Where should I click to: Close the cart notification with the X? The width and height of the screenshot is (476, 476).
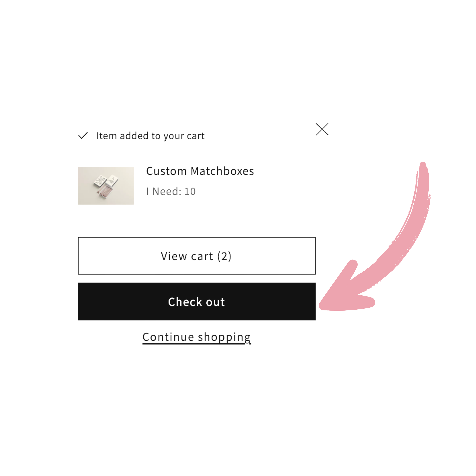click(x=322, y=129)
